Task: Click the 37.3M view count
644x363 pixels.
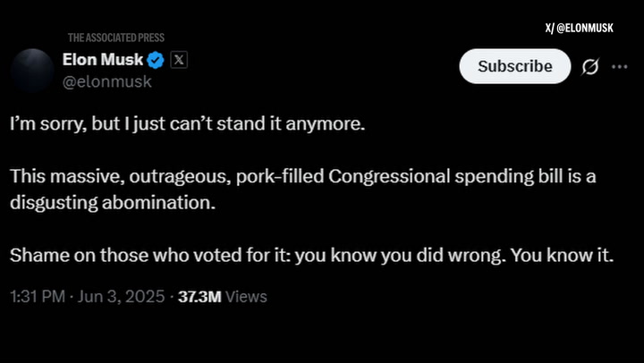Action: (x=199, y=297)
